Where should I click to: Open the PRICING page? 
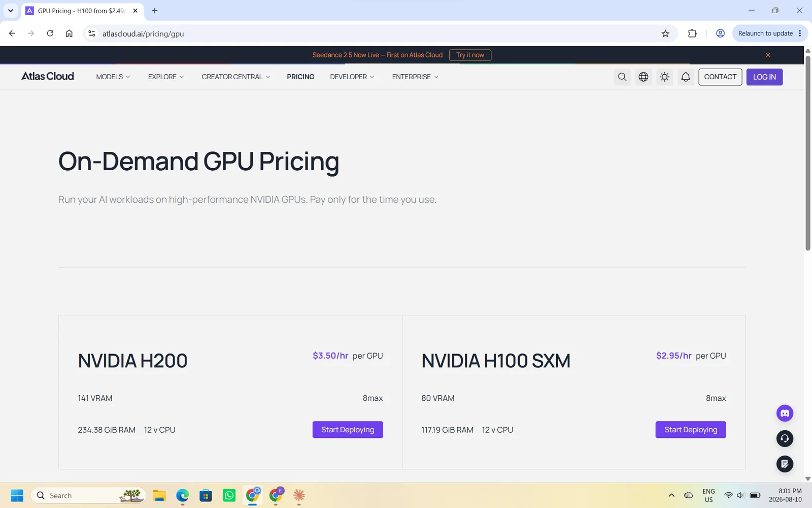pyautogui.click(x=300, y=77)
